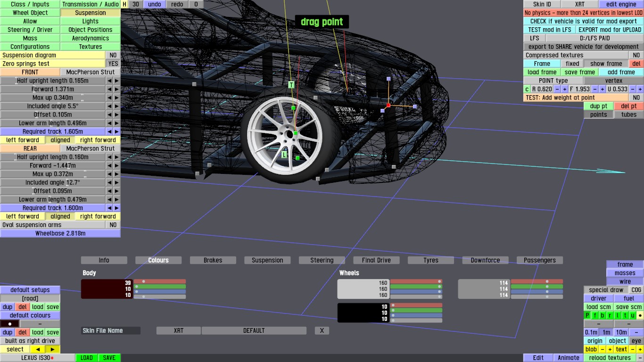Click the L lower arm marker

284,155
